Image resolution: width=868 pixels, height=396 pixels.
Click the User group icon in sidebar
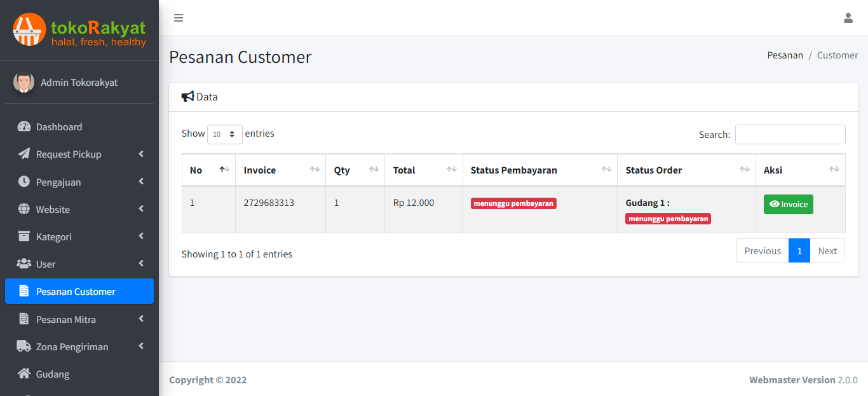tap(24, 264)
